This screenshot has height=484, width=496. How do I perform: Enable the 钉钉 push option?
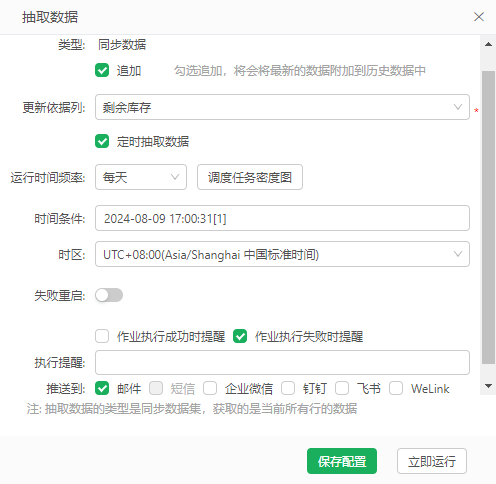288,388
